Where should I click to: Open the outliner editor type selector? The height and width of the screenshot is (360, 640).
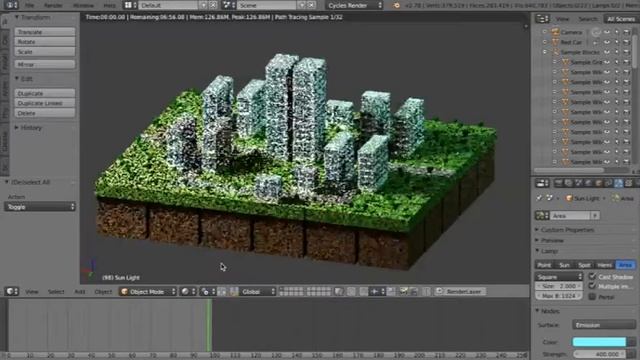pyautogui.click(x=542, y=19)
